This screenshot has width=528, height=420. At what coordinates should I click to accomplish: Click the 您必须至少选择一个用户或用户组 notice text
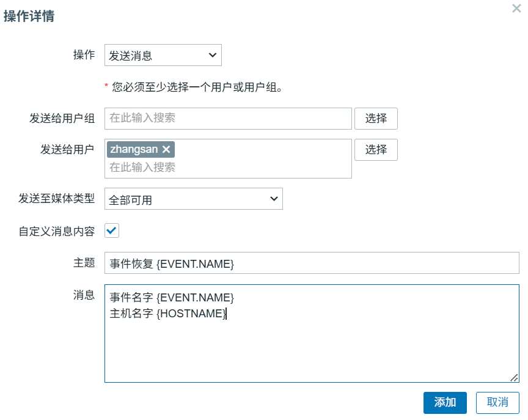[197, 87]
